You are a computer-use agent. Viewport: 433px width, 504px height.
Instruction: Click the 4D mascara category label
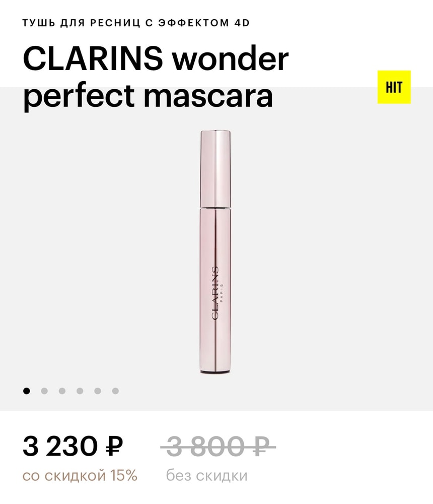pyautogui.click(x=136, y=23)
